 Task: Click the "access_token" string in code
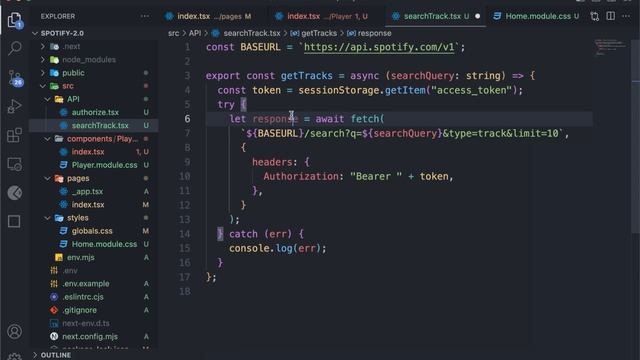pyautogui.click(x=471, y=90)
